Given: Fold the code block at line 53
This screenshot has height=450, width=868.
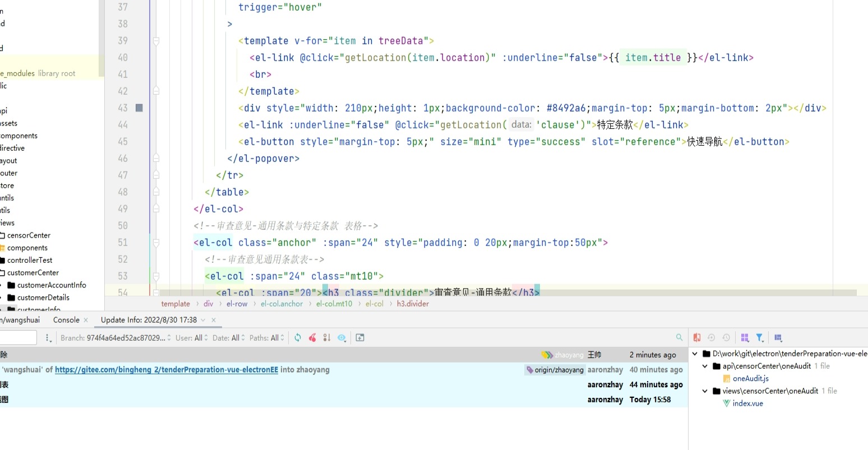Looking at the screenshot, I should tap(156, 276).
